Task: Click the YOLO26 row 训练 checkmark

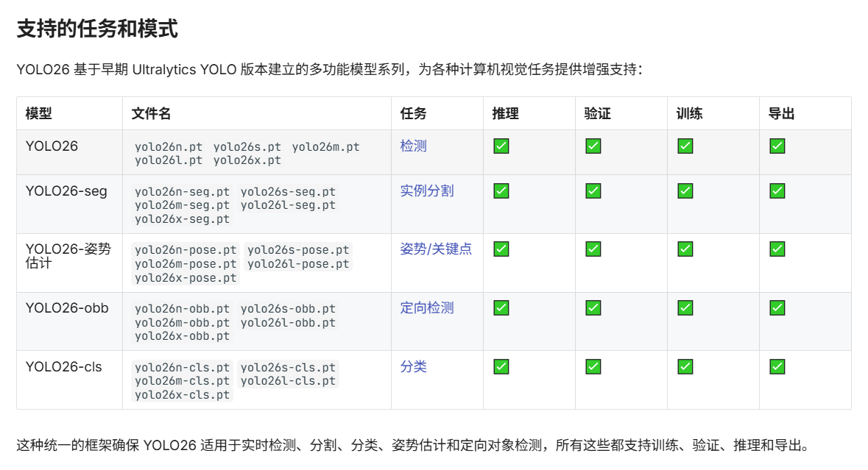Action: coord(685,146)
